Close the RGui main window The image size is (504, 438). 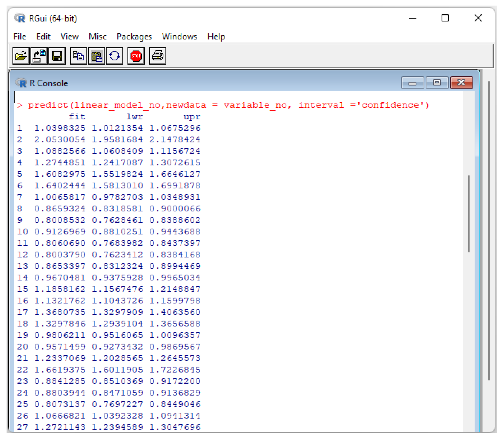(x=478, y=18)
